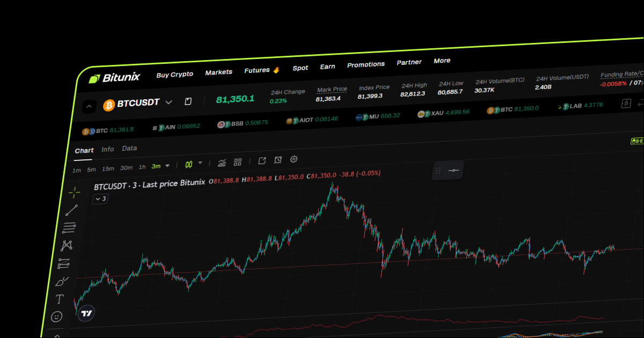Grab the floating toolbar drag handle dots

(438, 171)
